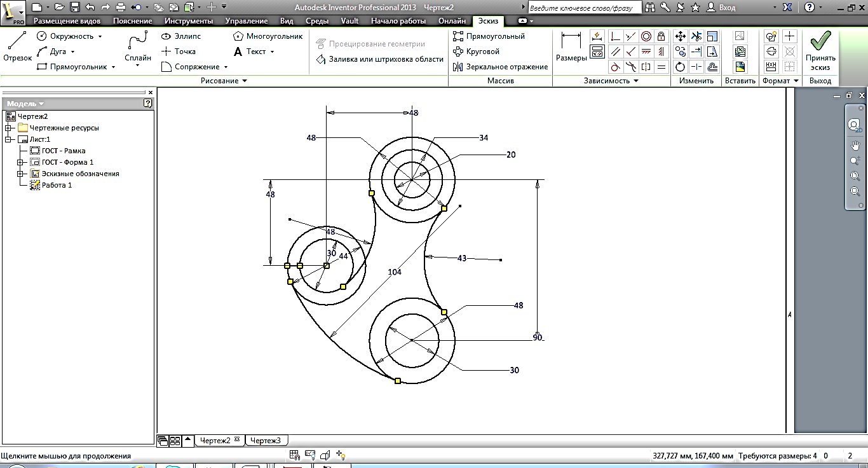
Task: Switch to the Пояснение tab
Action: (132, 21)
